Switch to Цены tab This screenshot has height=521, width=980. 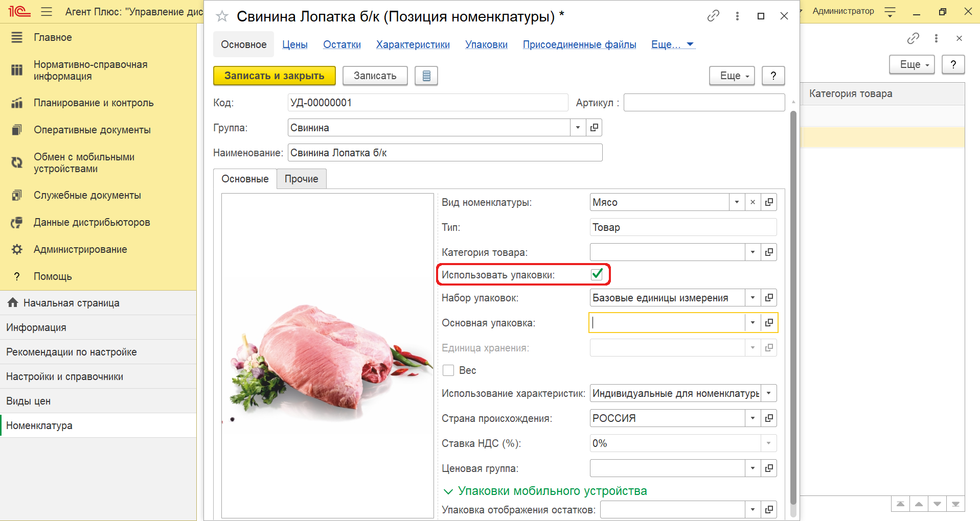click(x=295, y=44)
